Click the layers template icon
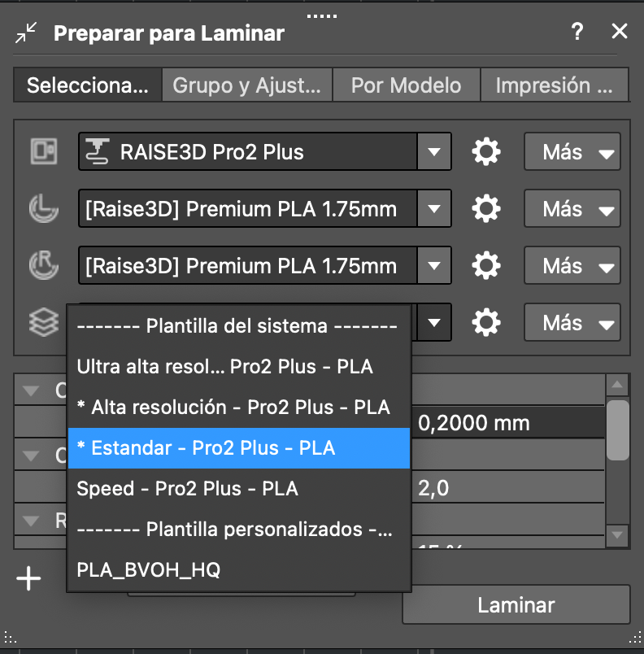644x654 pixels. coord(43,324)
